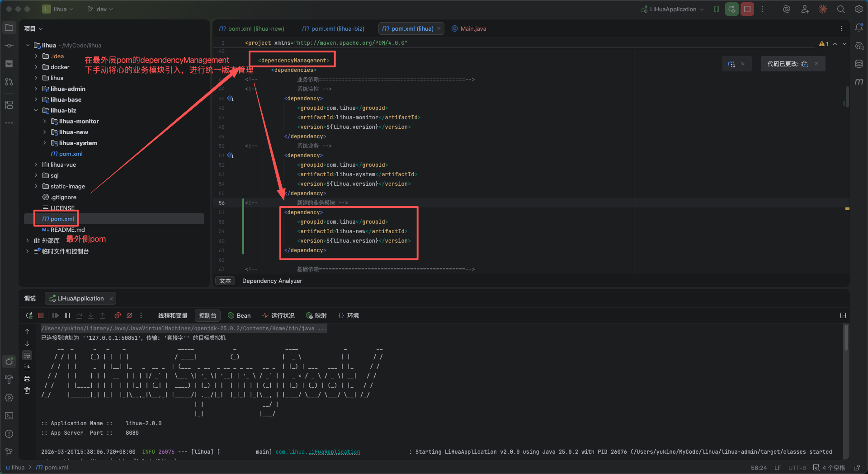Open the Maven tool window from right sidebar
Viewport: 868px width, 474px height.
point(859,82)
